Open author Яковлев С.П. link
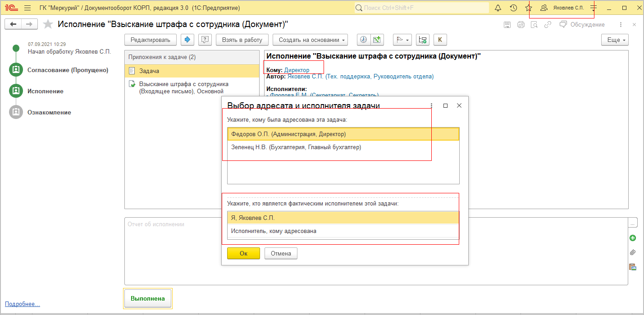The image size is (644, 315). 360,77
